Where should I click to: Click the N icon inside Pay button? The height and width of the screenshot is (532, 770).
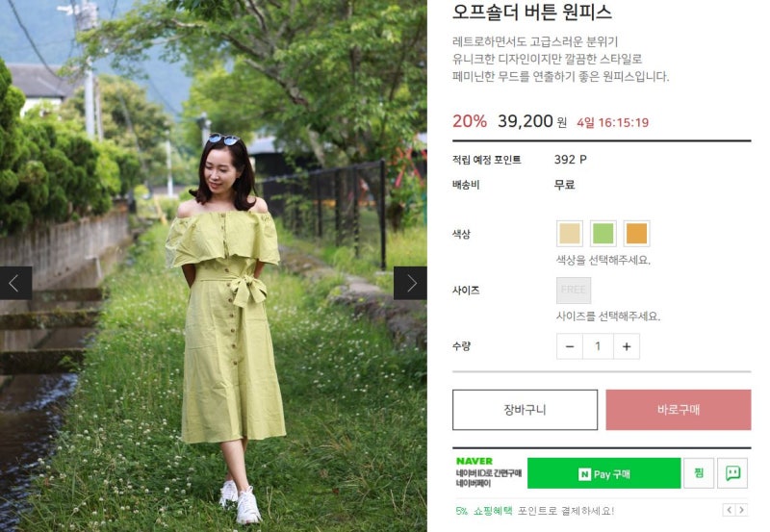[x=584, y=474]
